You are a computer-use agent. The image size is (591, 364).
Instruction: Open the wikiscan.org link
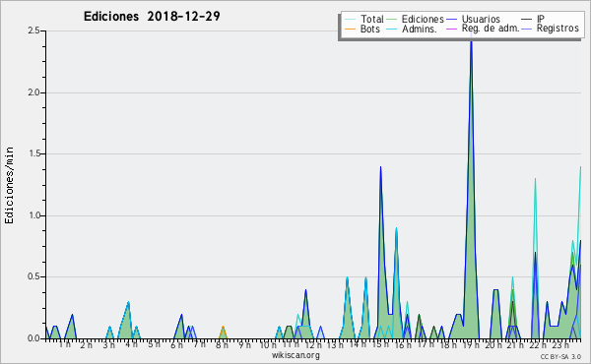295,355
